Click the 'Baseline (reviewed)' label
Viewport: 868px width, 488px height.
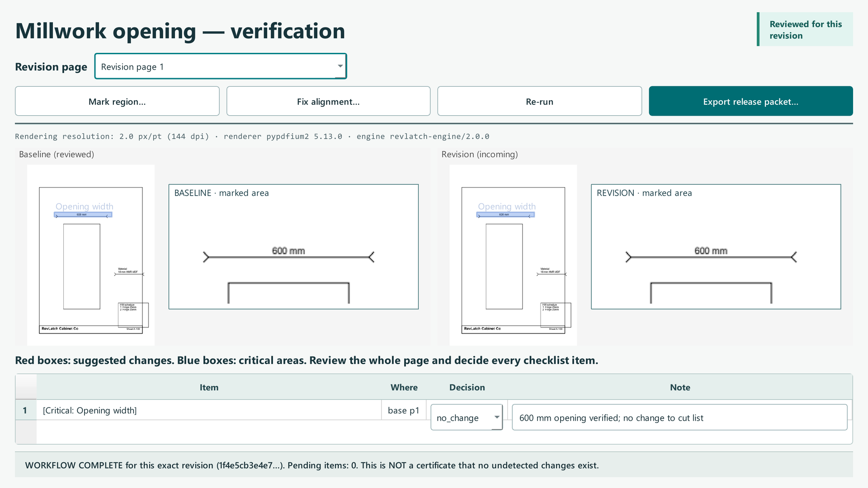pyautogui.click(x=57, y=155)
